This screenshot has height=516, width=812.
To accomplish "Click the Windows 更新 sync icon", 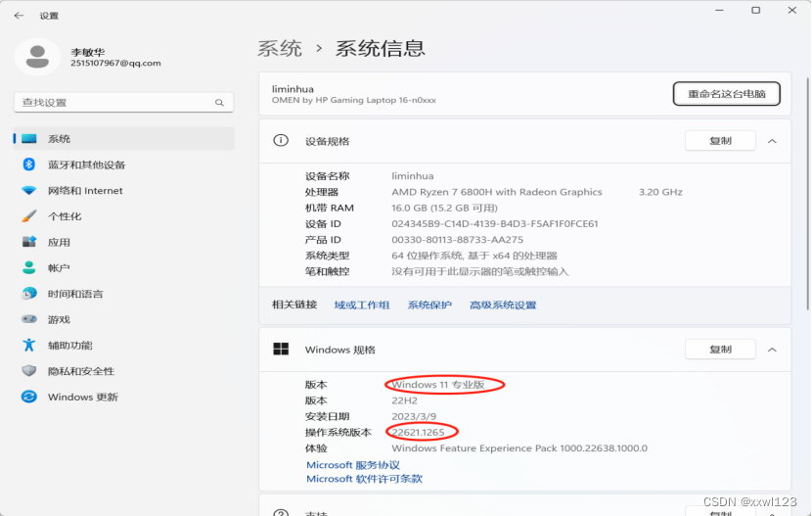I will pyautogui.click(x=29, y=397).
